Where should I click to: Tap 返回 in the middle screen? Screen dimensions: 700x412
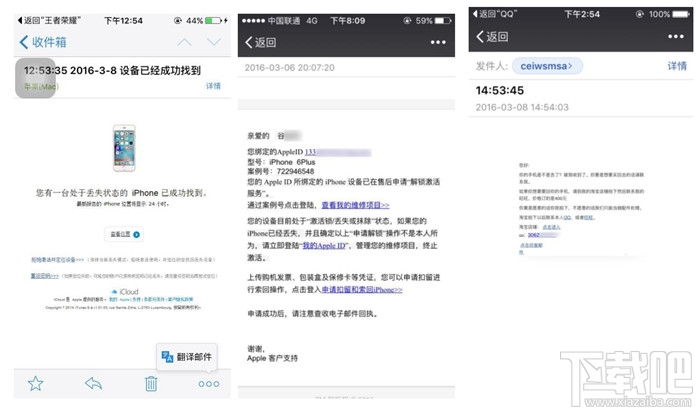(x=261, y=42)
